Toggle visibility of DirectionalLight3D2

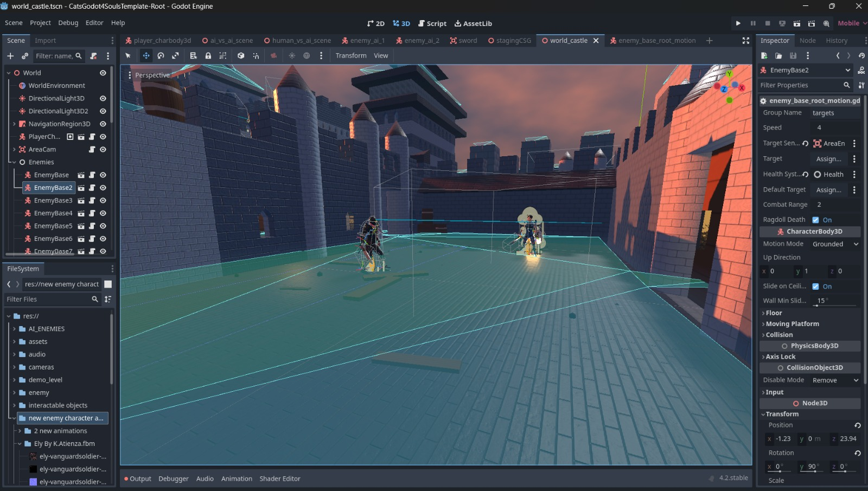(103, 111)
